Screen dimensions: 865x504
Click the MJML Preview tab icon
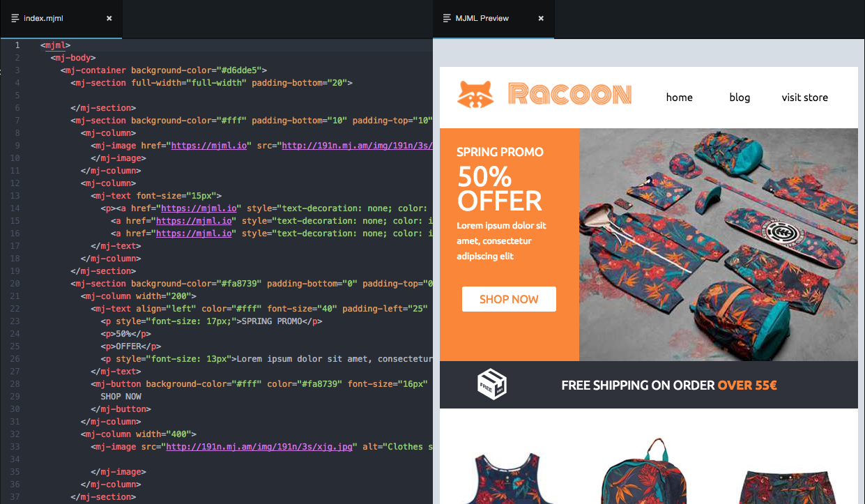pyautogui.click(x=447, y=19)
